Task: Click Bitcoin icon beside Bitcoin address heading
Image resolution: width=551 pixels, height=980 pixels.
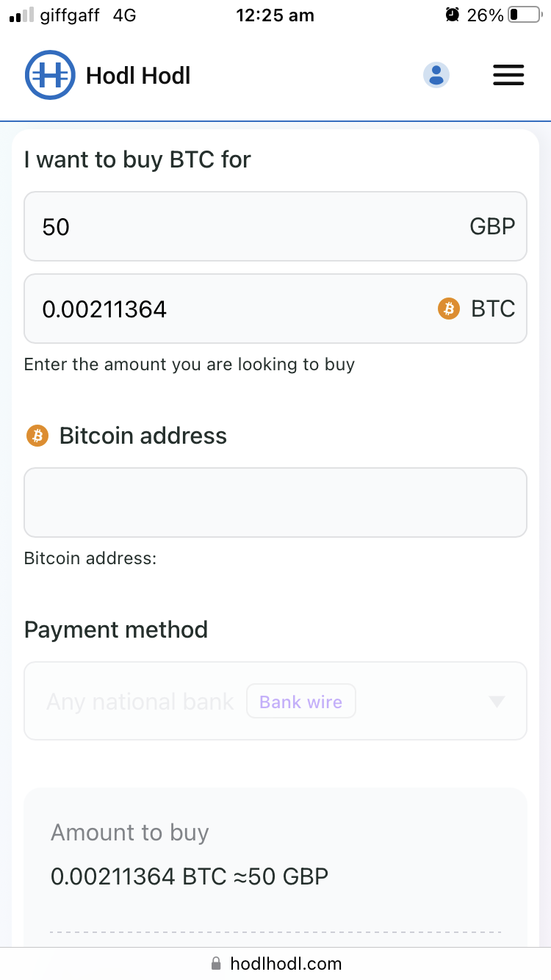Action: click(37, 436)
